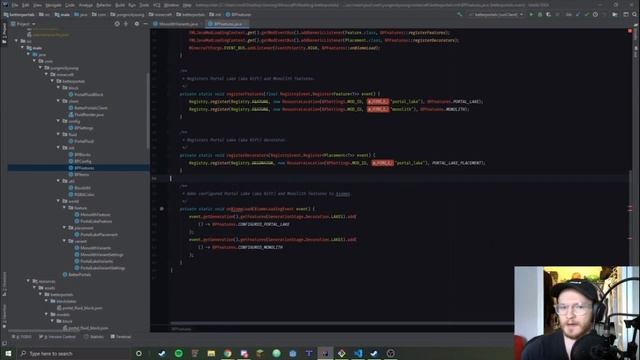The height and width of the screenshot is (360, 640).
Task: Open Visual Studio Code from the taskbar
Action: pyautogui.click(x=358, y=353)
